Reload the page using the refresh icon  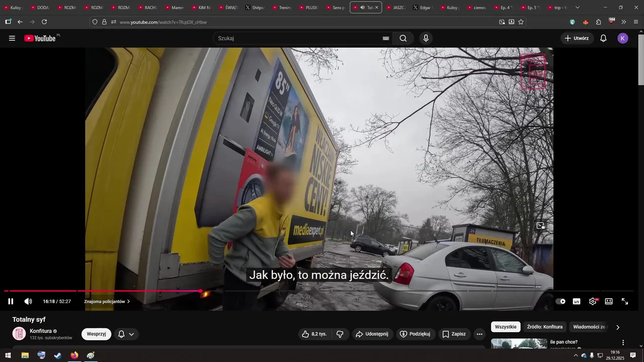tap(44, 22)
